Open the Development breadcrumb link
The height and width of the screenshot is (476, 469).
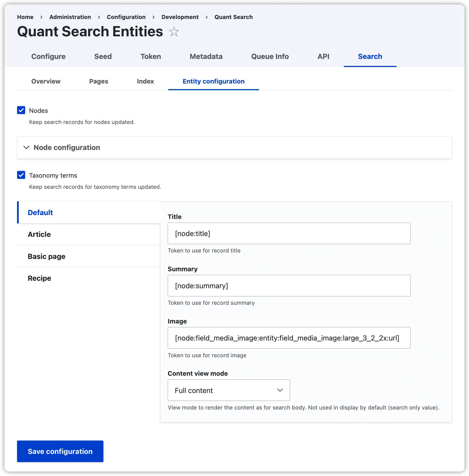coord(180,17)
